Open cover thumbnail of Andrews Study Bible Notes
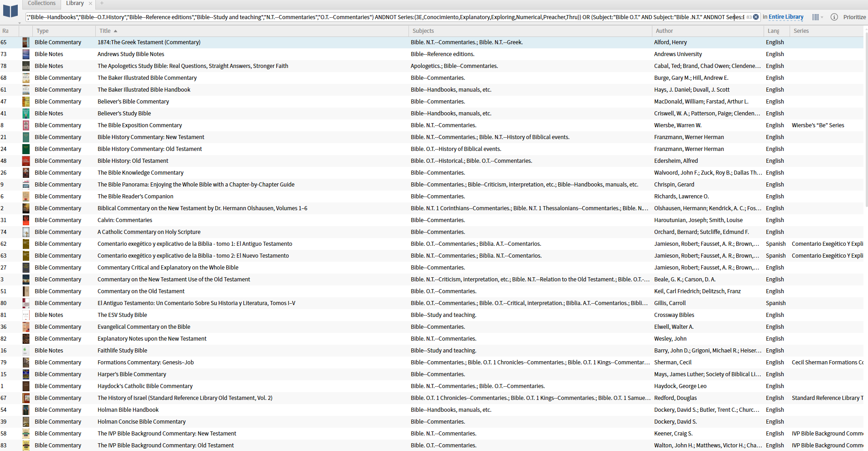Screen dimensions: 868x451 (26, 54)
